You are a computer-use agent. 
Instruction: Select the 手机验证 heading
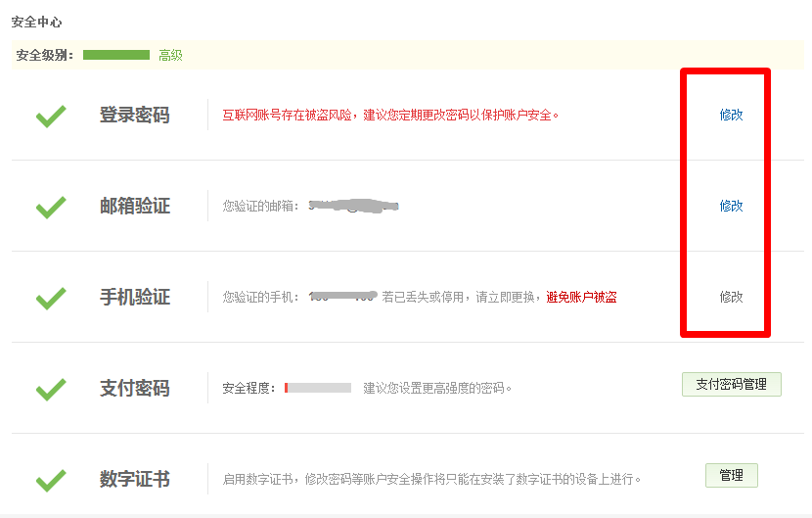pyautogui.click(x=135, y=297)
